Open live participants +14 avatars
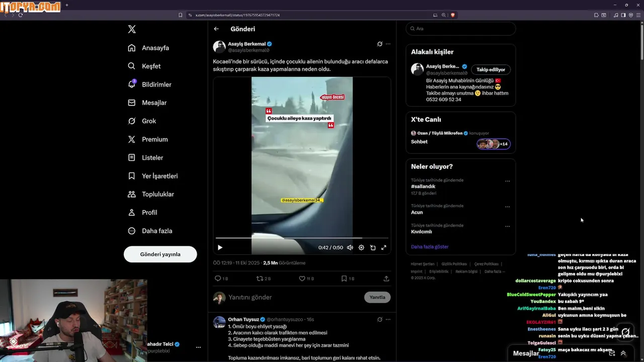 pyautogui.click(x=494, y=144)
